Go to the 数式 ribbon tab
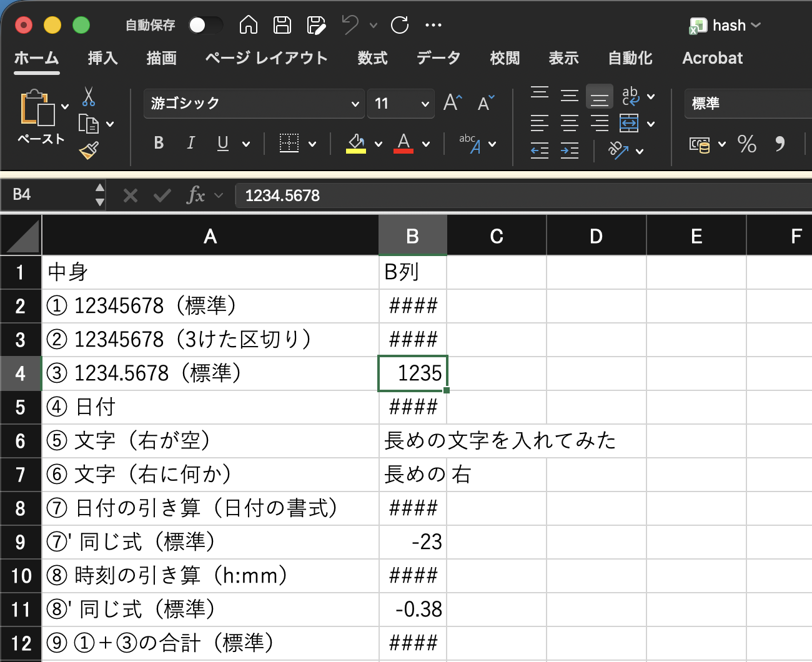Image resolution: width=812 pixels, height=662 pixels. (x=372, y=58)
